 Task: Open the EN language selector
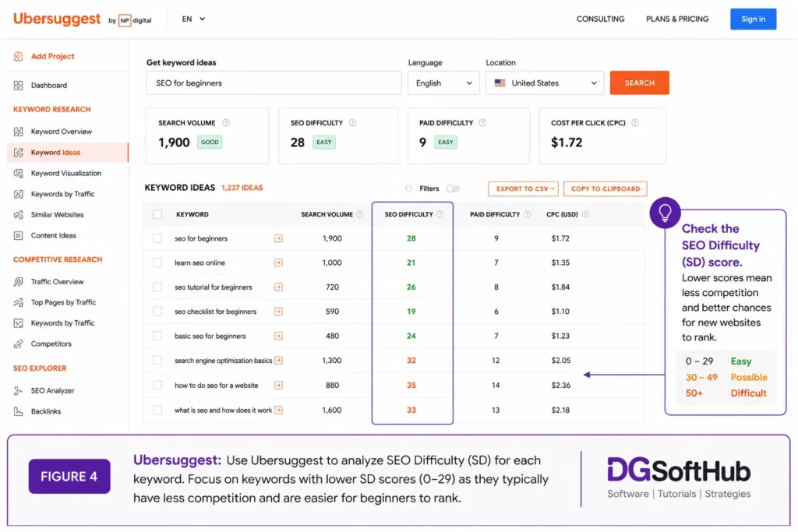point(193,19)
